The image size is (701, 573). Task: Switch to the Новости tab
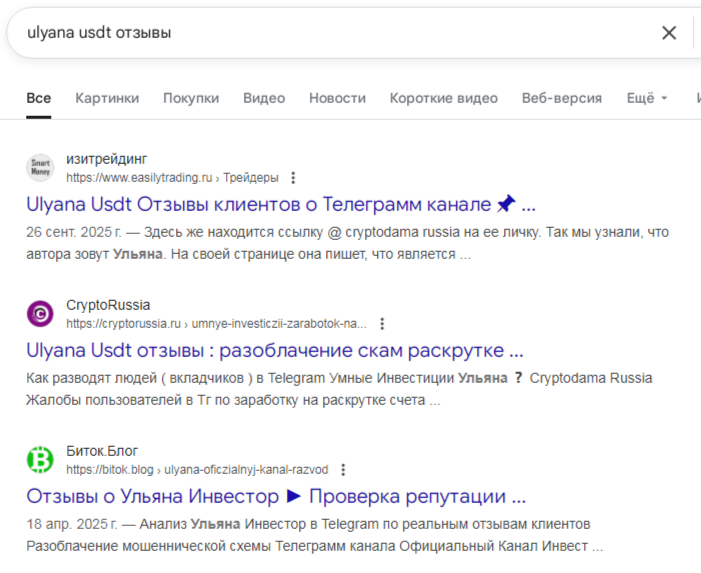(x=337, y=98)
